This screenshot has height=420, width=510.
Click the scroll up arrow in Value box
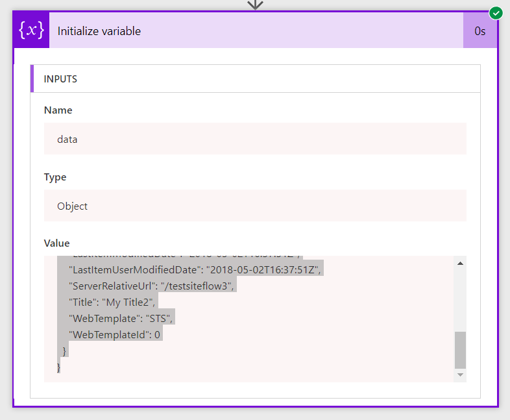(x=460, y=264)
